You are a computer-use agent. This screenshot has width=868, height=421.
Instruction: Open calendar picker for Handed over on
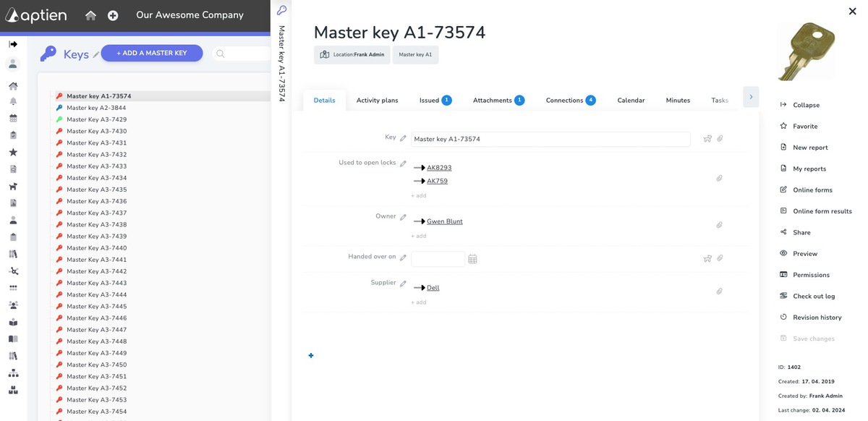click(x=472, y=259)
